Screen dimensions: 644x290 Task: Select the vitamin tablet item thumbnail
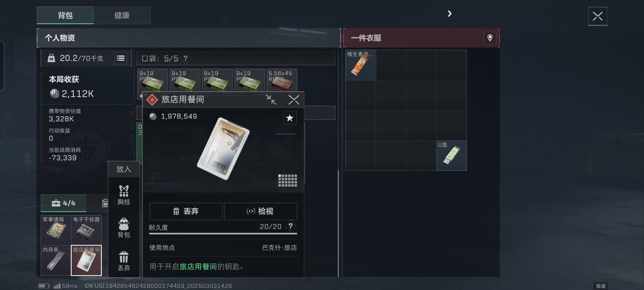pos(360,65)
